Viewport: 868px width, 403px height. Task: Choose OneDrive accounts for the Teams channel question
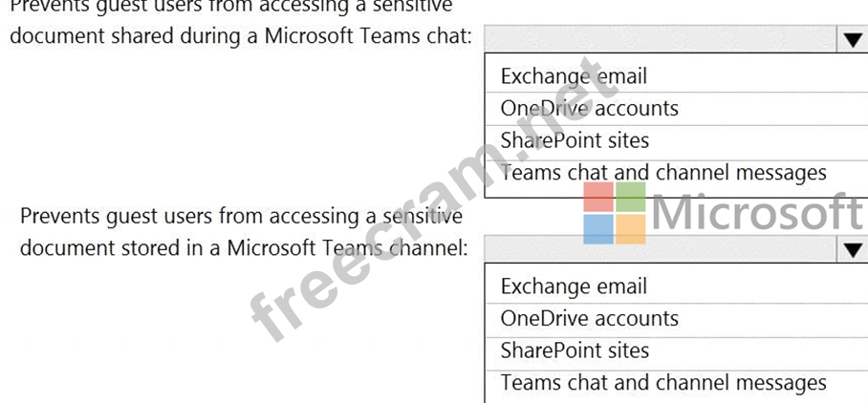(589, 319)
